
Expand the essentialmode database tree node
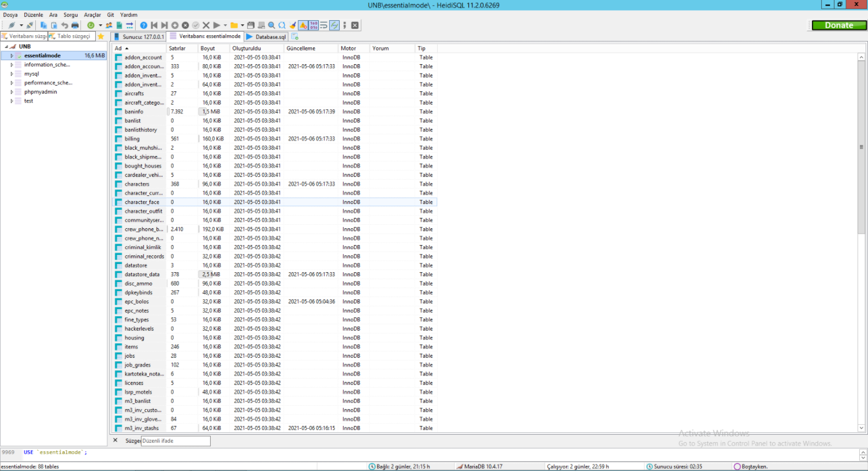(12, 56)
